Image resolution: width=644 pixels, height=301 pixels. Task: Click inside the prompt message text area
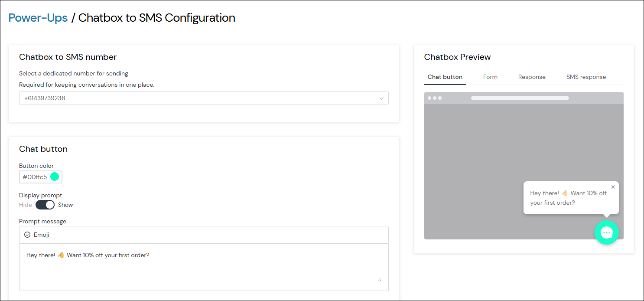point(204,267)
